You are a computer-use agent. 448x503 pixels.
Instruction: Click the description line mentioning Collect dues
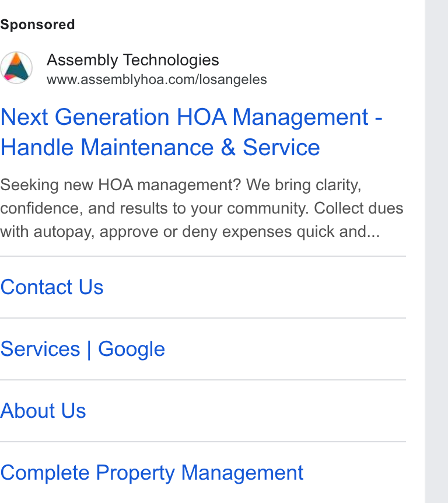click(x=202, y=208)
